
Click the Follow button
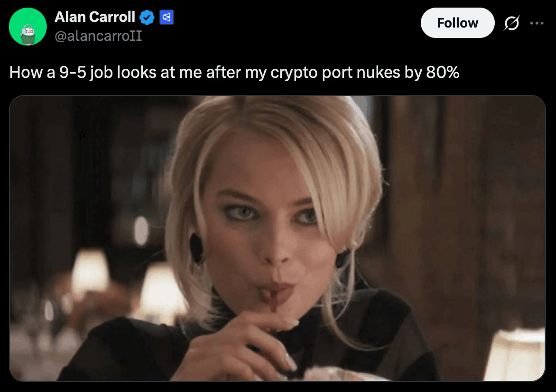457,23
